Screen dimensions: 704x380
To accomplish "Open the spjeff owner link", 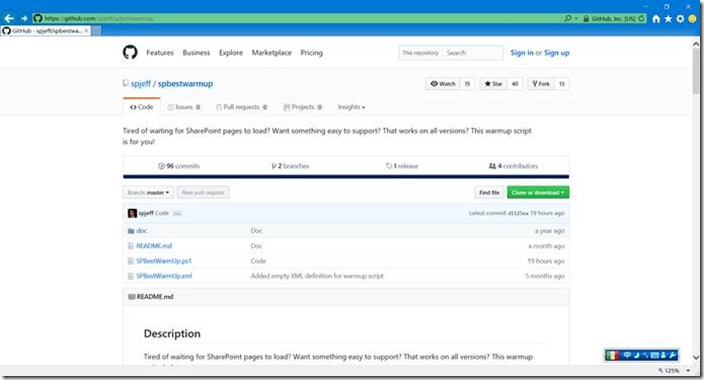I will click(x=141, y=84).
